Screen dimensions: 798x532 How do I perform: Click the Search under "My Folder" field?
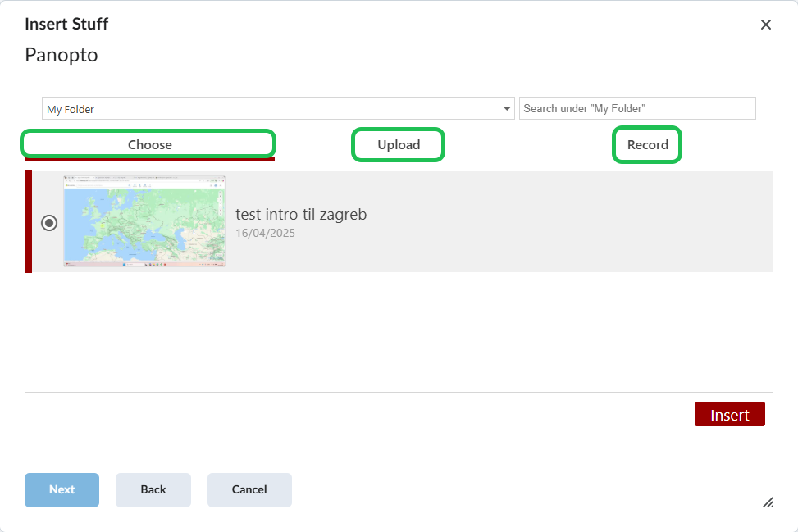point(637,108)
